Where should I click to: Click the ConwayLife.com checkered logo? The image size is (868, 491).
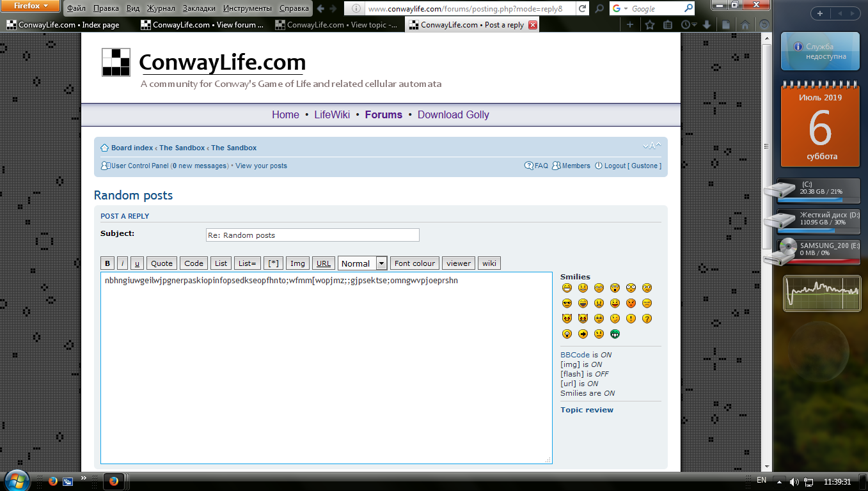116,63
